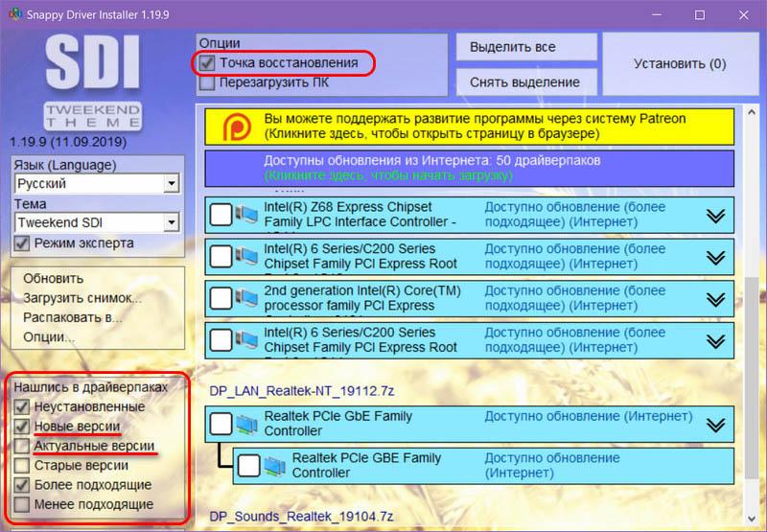The image size is (767, 532).
Task: Enable the Актуальные версии filter
Action: pos(22,446)
